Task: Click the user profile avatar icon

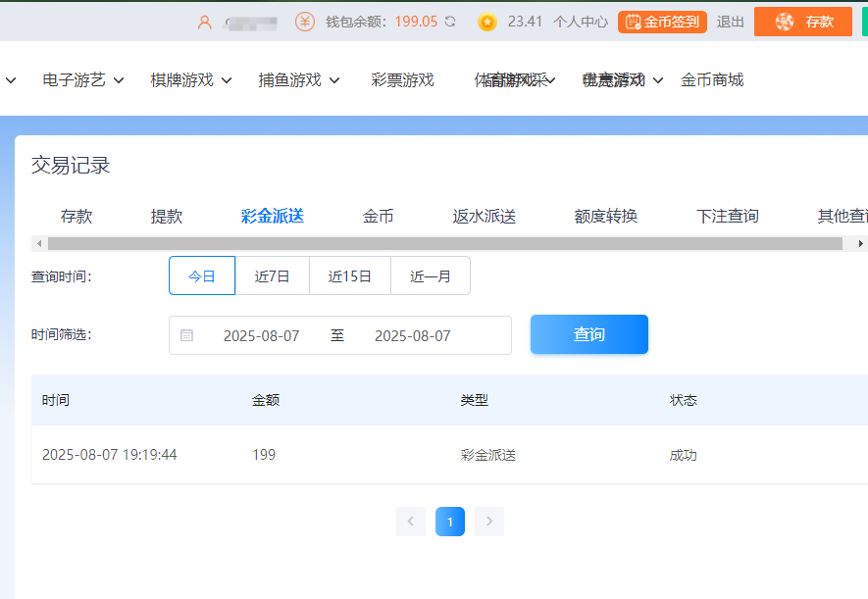Action: (204, 22)
